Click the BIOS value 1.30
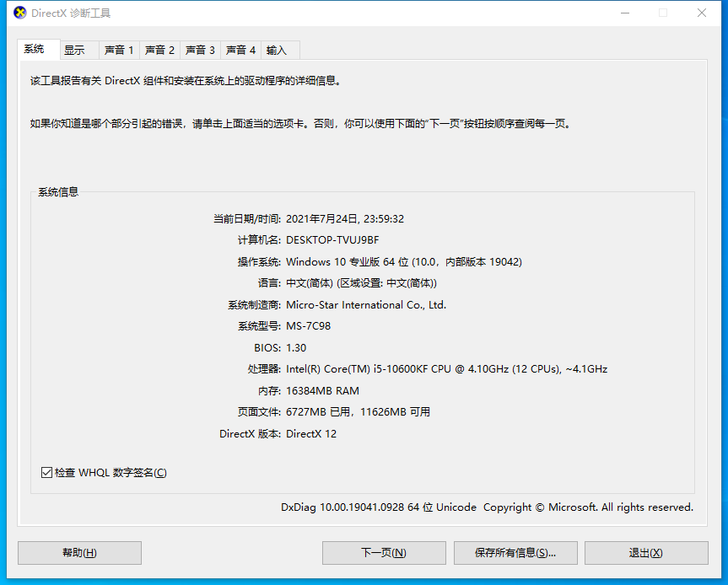The height and width of the screenshot is (585, 728). [x=296, y=347]
